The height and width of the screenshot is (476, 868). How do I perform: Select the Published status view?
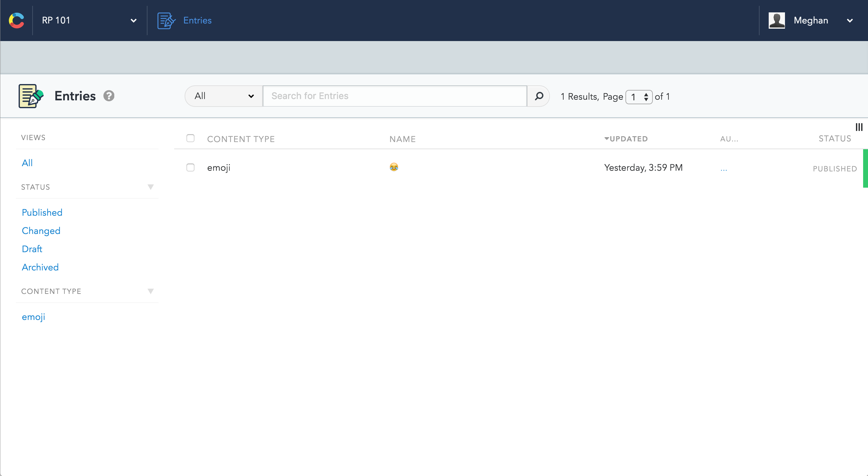click(x=42, y=212)
